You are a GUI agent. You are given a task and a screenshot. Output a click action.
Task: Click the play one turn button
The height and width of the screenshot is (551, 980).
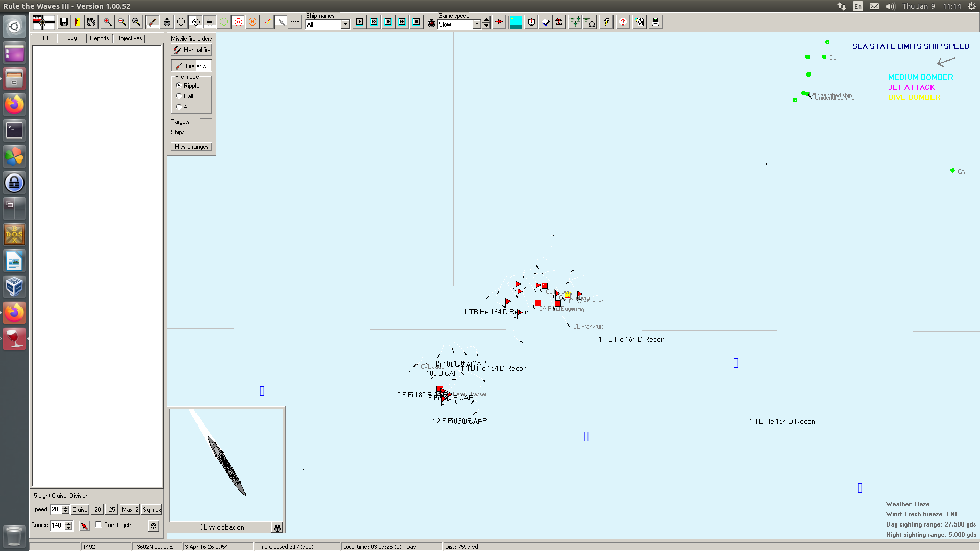360,22
